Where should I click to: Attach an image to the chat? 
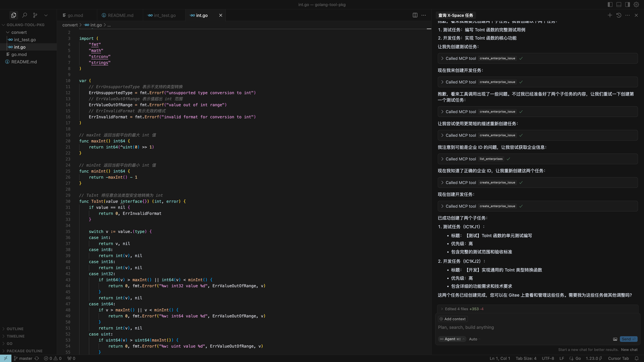pyautogui.click(x=615, y=339)
